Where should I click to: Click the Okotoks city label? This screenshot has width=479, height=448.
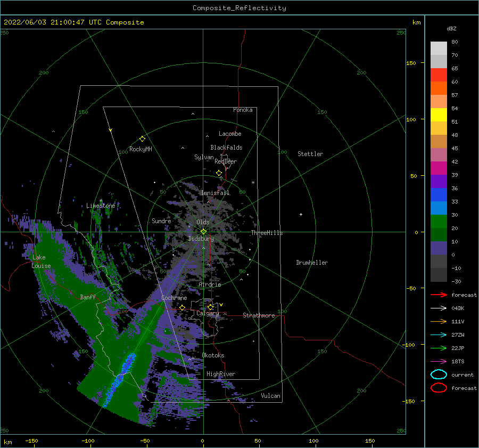[213, 355]
